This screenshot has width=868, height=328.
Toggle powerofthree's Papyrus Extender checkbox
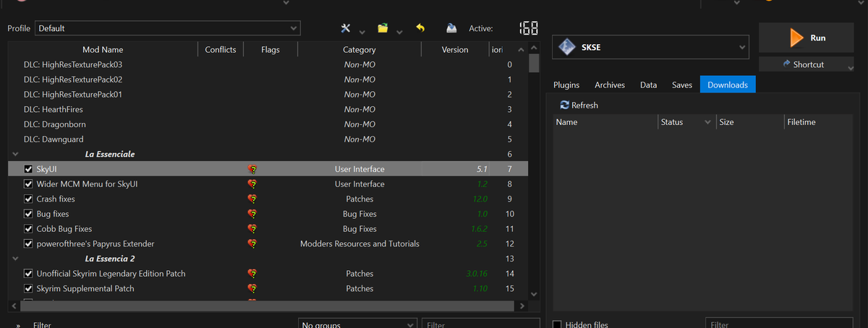point(29,243)
